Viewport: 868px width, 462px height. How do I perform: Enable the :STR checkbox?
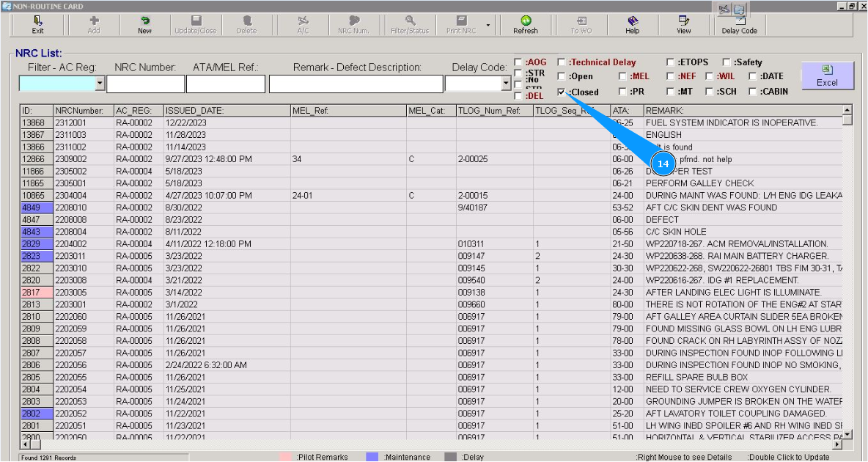pyautogui.click(x=518, y=73)
